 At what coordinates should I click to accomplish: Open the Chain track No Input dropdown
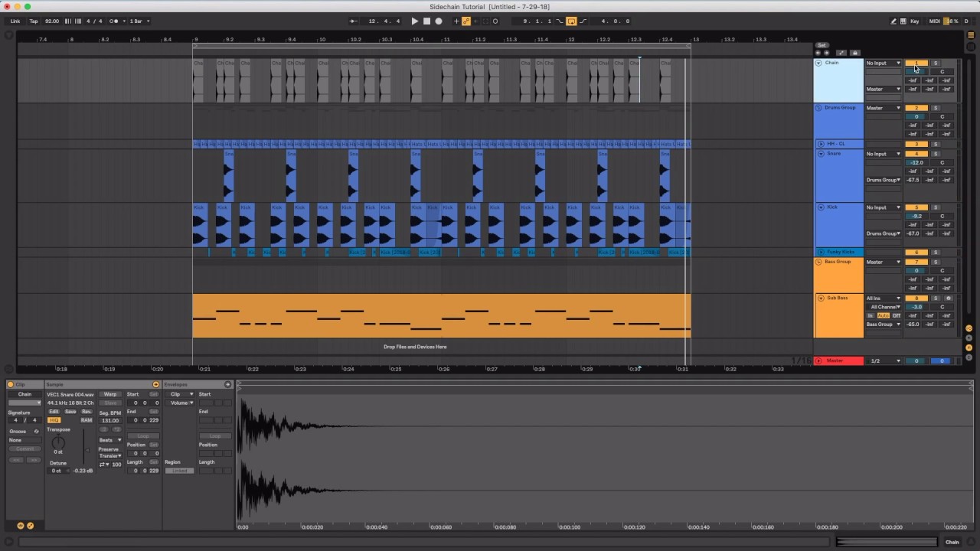[884, 64]
